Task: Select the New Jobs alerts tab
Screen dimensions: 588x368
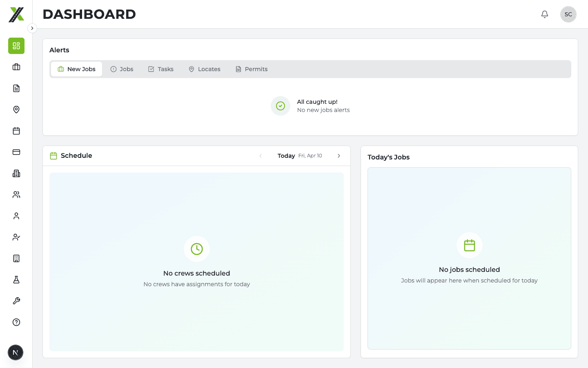Action: [76, 69]
